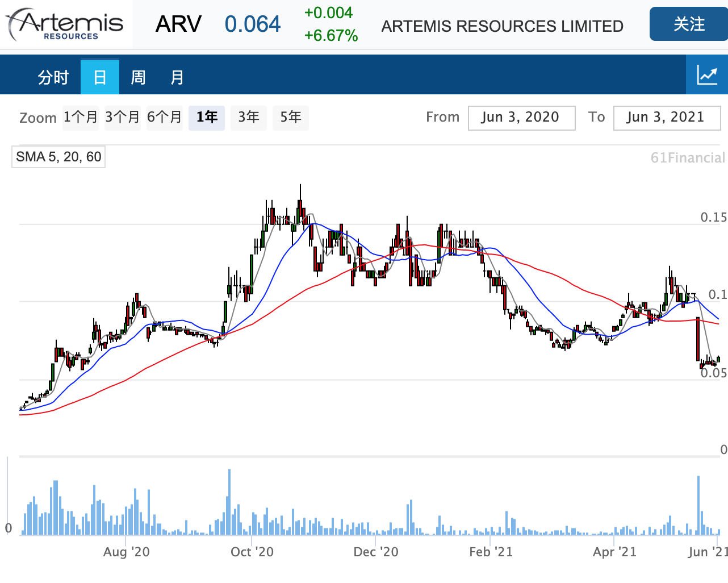728x583 pixels.
Task: Click the +6.67% change value
Action: [331, 36]
